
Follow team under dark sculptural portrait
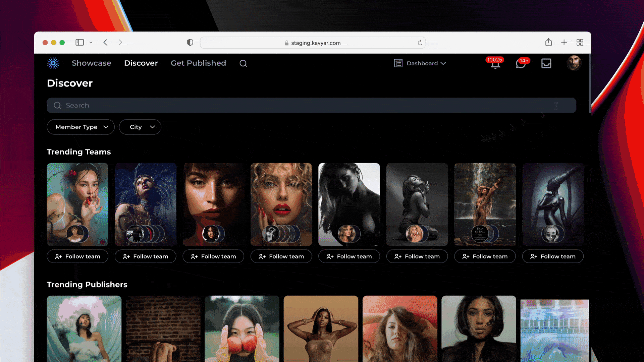553,256
